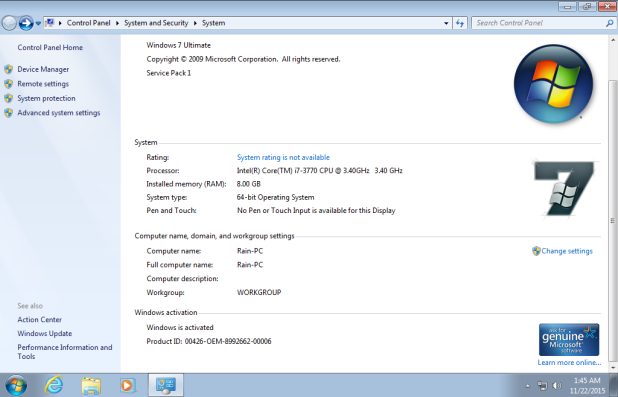The image size is (618, 397).
Task: Open System protection link
Action: 46,99
